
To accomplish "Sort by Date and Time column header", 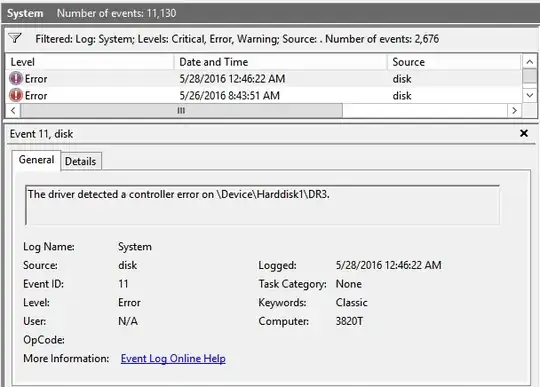I will click(x=281, y=62).
